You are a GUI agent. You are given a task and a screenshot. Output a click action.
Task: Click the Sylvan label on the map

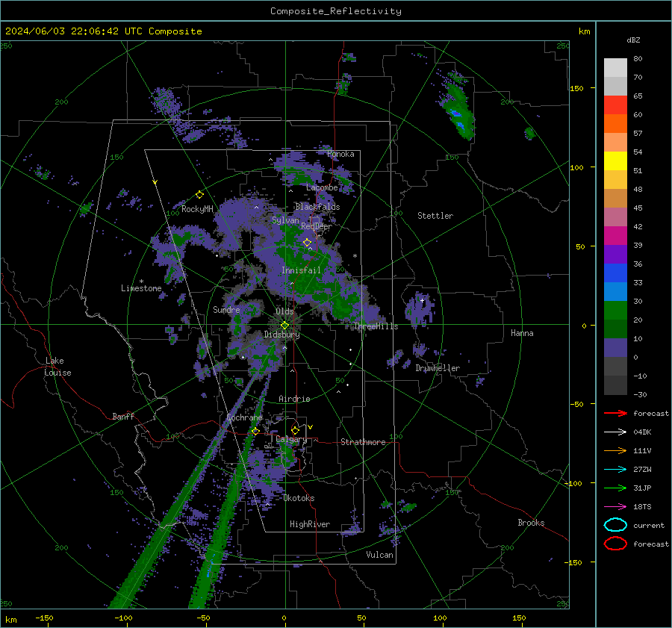[285, 220]
